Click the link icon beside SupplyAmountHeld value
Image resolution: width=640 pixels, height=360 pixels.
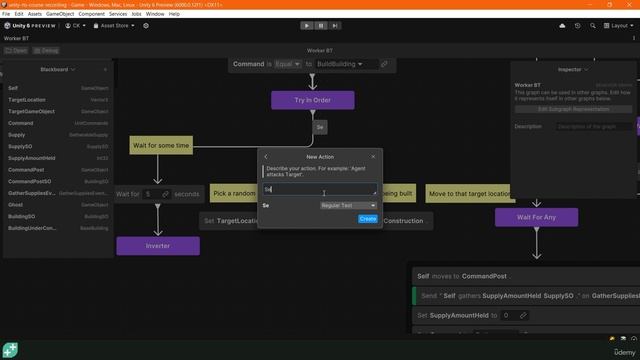click(523, 316)
